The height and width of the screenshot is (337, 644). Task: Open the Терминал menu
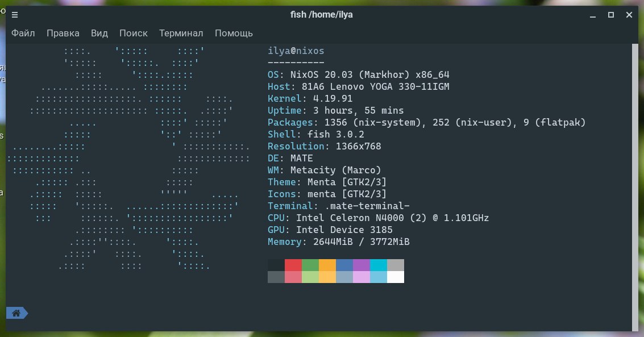click(181, 34)
